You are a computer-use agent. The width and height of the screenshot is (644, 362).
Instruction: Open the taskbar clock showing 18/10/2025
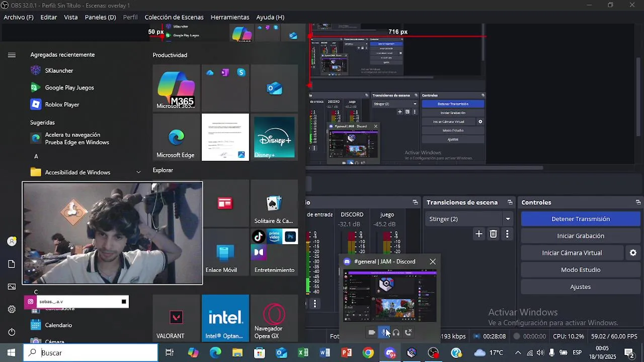click(602, 353)
